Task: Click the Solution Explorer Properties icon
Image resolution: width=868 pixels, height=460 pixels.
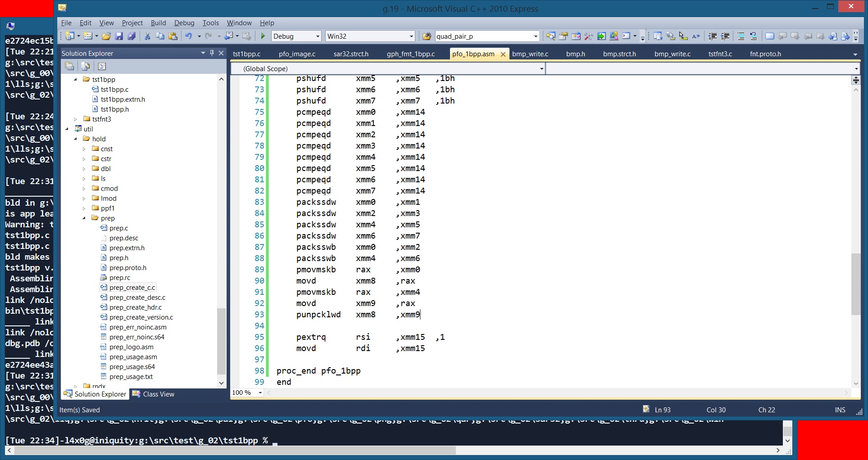Action: (x=69, y=67)
